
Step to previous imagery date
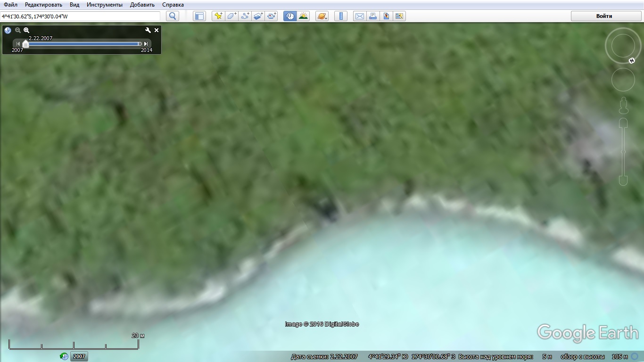[18, 44]
